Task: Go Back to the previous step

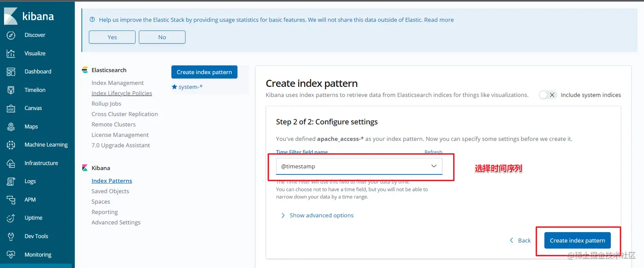Action: (520, 240)
